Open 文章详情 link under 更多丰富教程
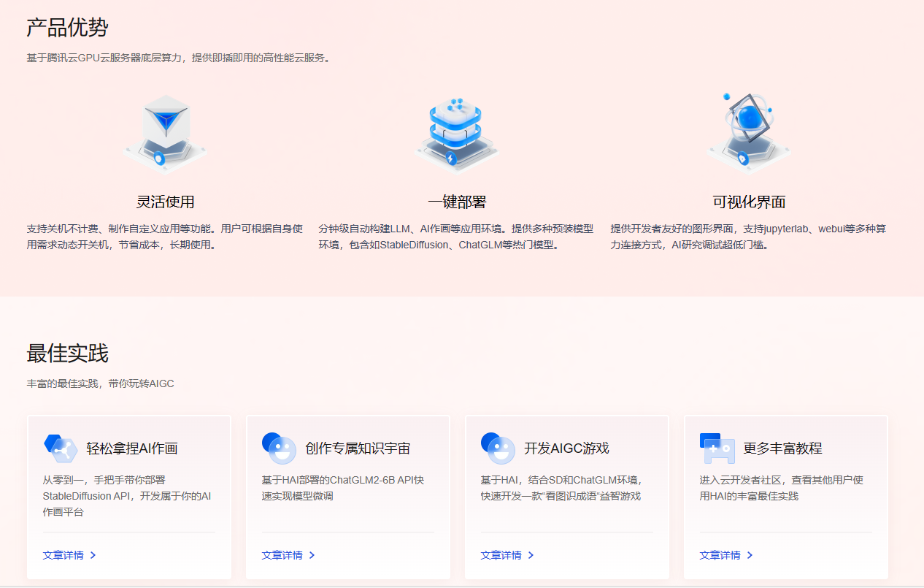 (x=720, y=555)
